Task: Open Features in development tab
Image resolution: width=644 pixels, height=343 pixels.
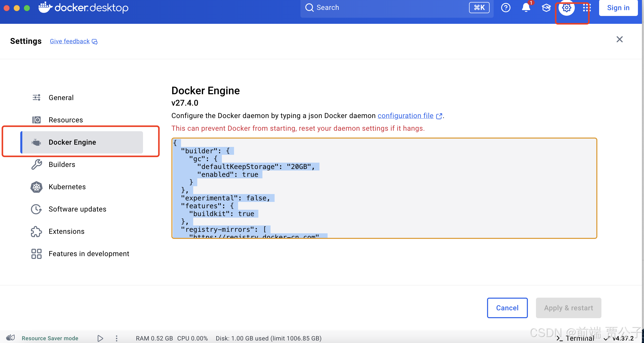Action: tap(82, 254)
